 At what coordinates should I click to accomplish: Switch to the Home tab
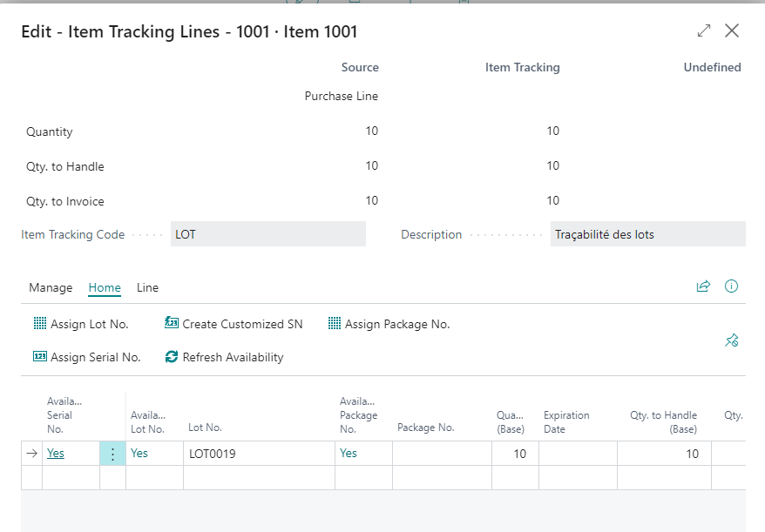click(105, 287)
